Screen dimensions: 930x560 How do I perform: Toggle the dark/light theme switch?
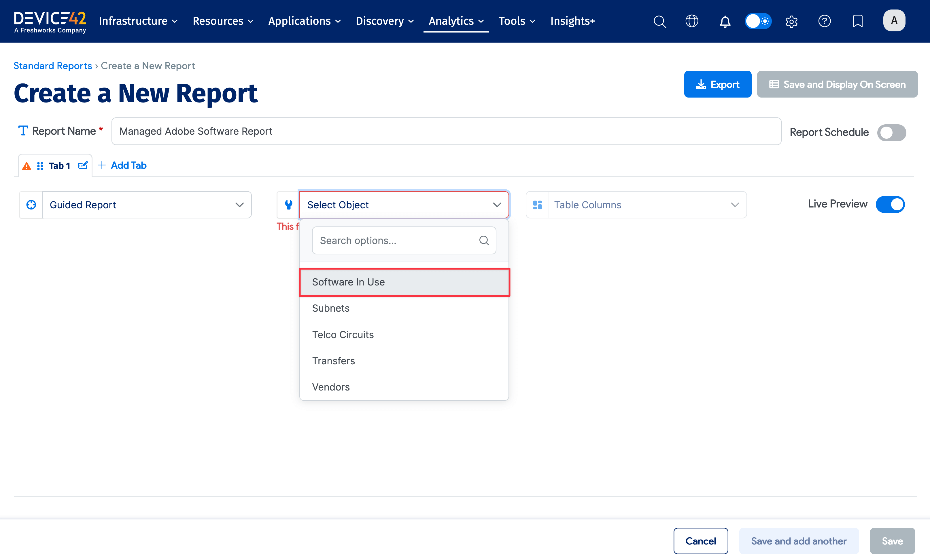[x=758, y=21]
